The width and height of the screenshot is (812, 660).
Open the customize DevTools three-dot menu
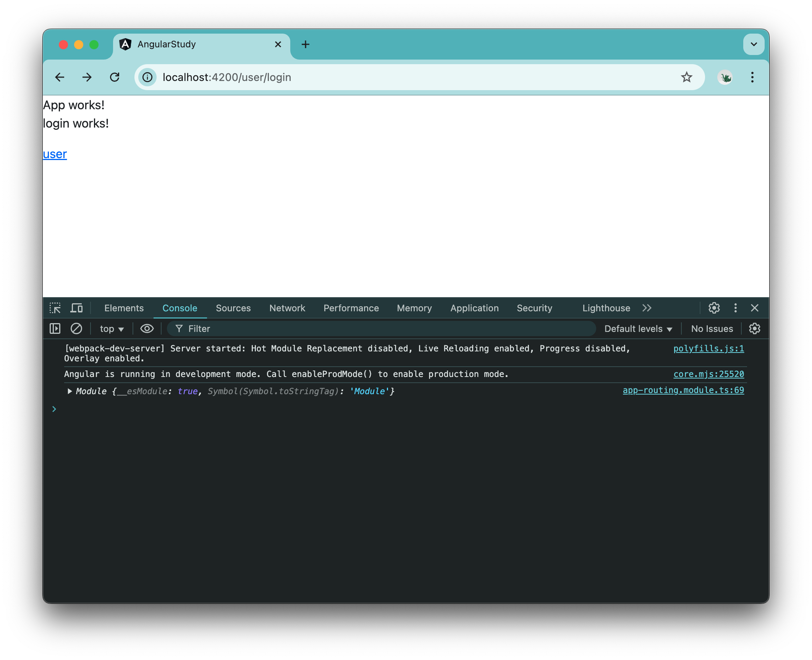point(735,308)
